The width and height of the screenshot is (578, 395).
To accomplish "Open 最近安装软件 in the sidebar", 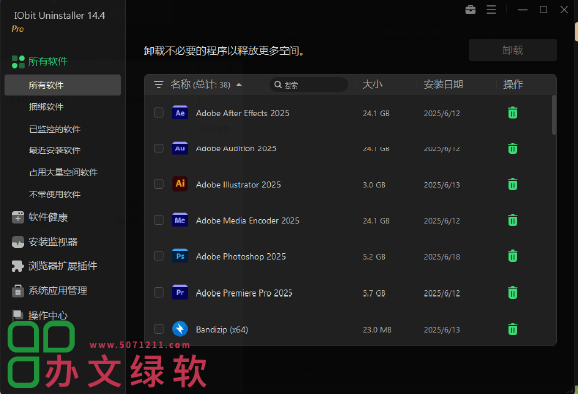I will [x=55, y=150].
